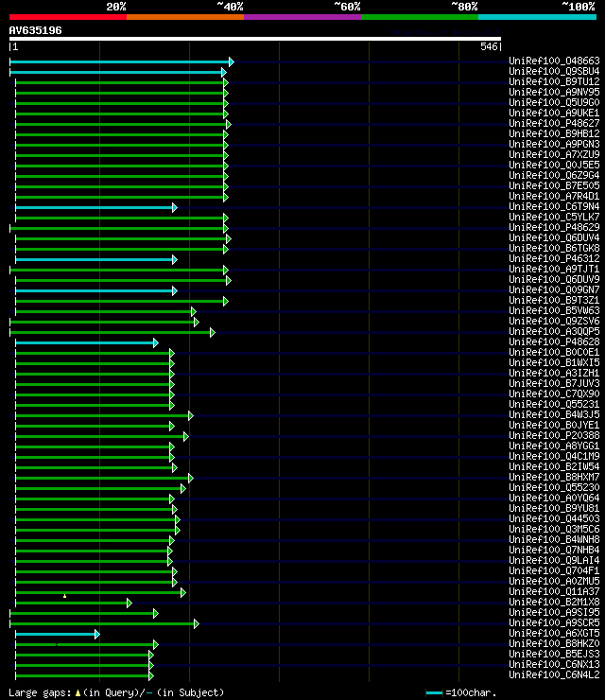Select the UniRef100_Q6DUV4 label
Screen dimensions: 605x700
pyautogui.click(x=554, y=237)
